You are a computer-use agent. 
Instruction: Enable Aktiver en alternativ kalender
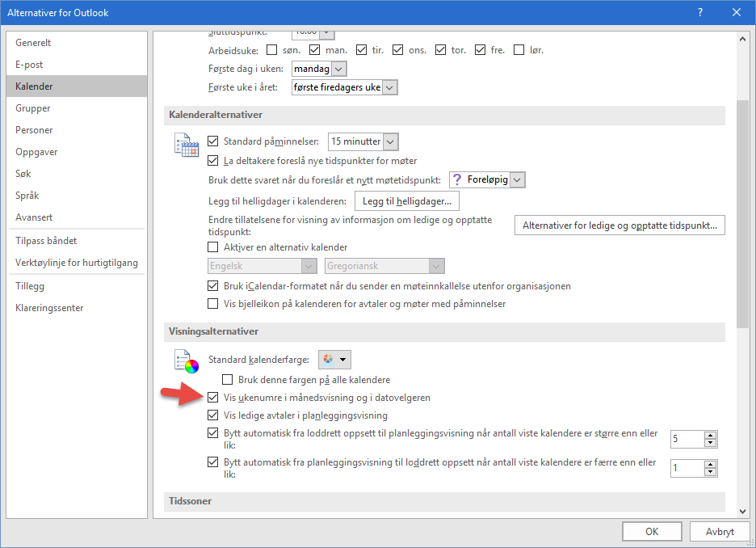point(212,247)
